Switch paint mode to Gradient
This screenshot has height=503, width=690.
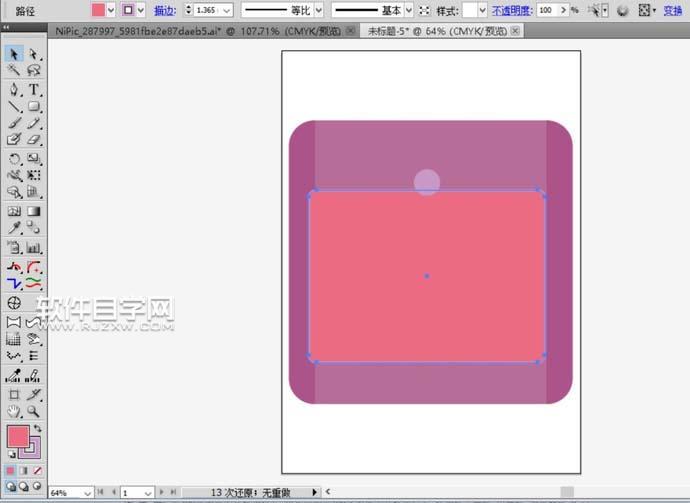25,470
